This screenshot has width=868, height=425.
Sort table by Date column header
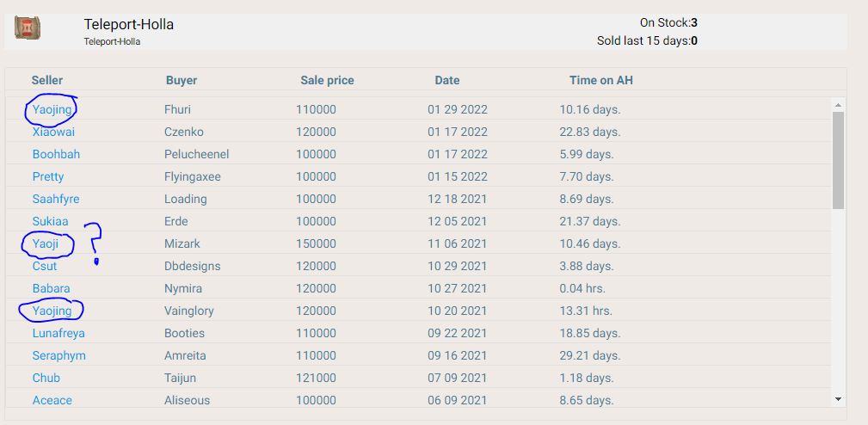click(x=447, y=80)
